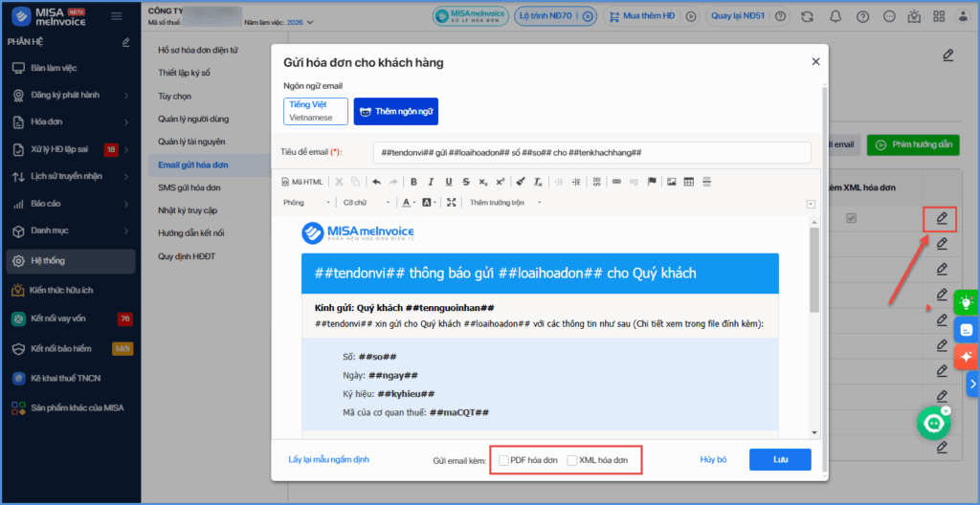Click the Lấy lại mẫu ngầm định link
The width and height of the screenshot is (980, 505).
coord(328,460)
